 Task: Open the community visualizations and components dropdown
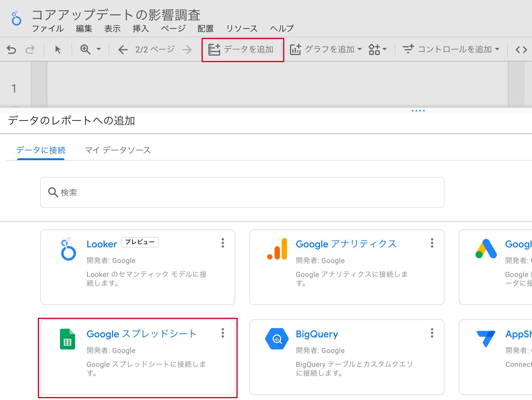377,49
